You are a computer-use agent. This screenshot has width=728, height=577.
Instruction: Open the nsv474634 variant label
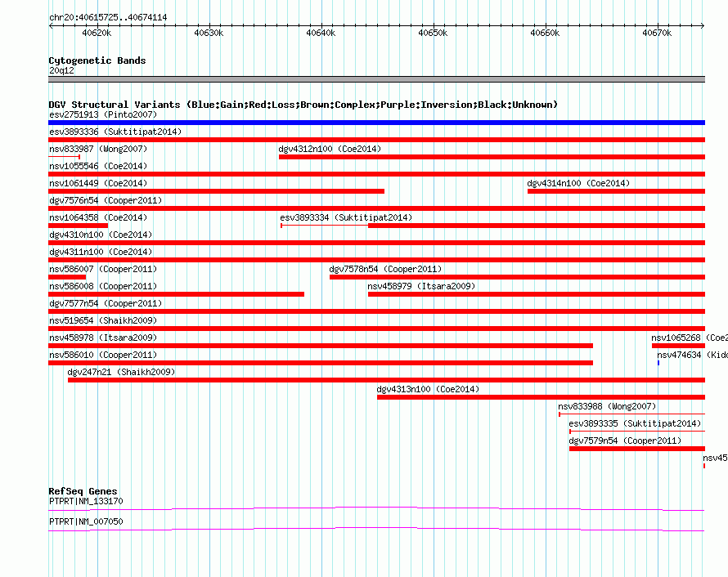(x=692, y=355)
